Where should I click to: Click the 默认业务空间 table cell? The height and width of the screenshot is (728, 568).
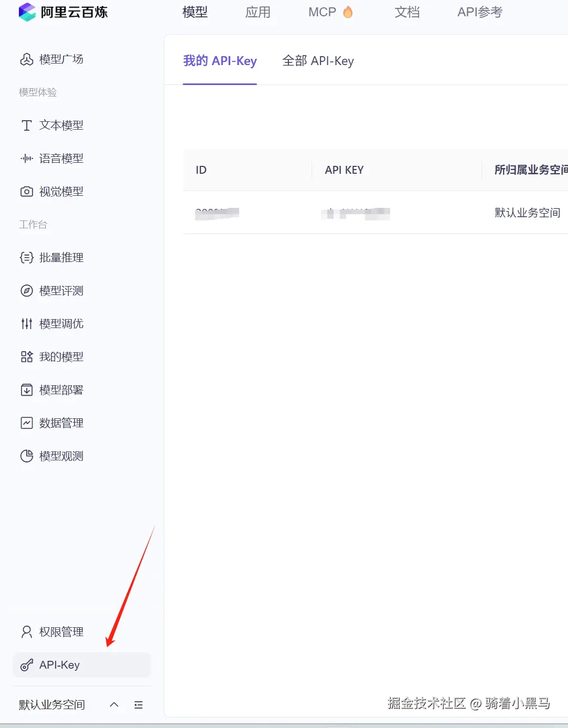[528, 213]
